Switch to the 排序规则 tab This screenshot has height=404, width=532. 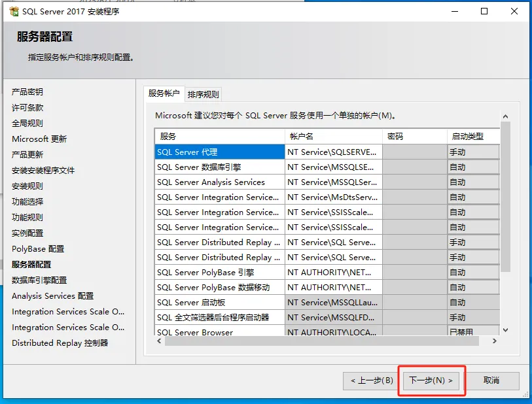[203, 94]
